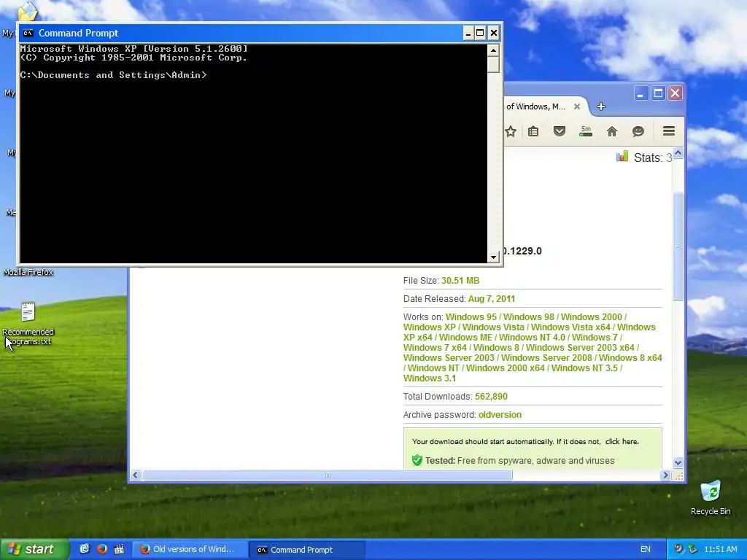Viewport: 747px width, 560px height.
Task: Show bookmarks list icon in Firefox toolbar
Action: point(533,131)
